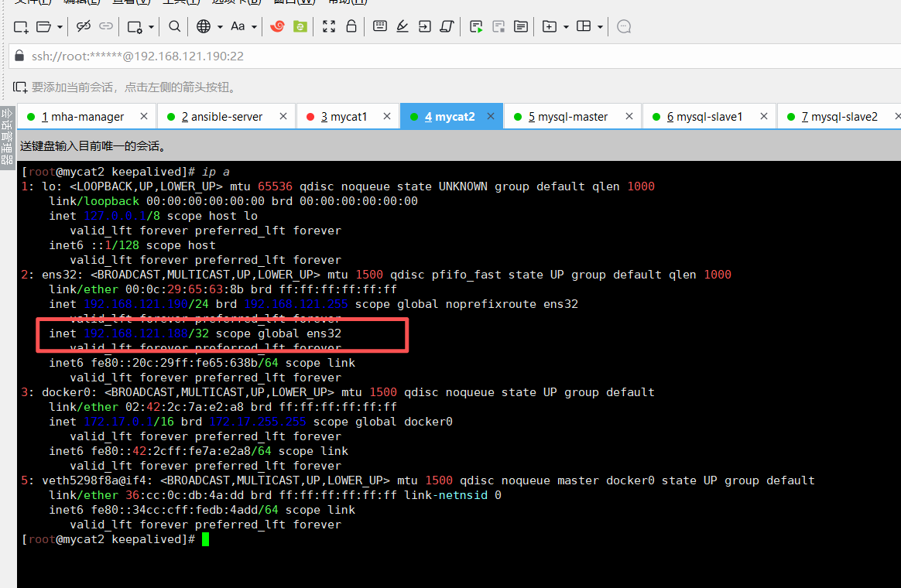Click the Tab Layout panes icon
The width and height of the screenshot is (901, 588).
[x=584, y=26]
